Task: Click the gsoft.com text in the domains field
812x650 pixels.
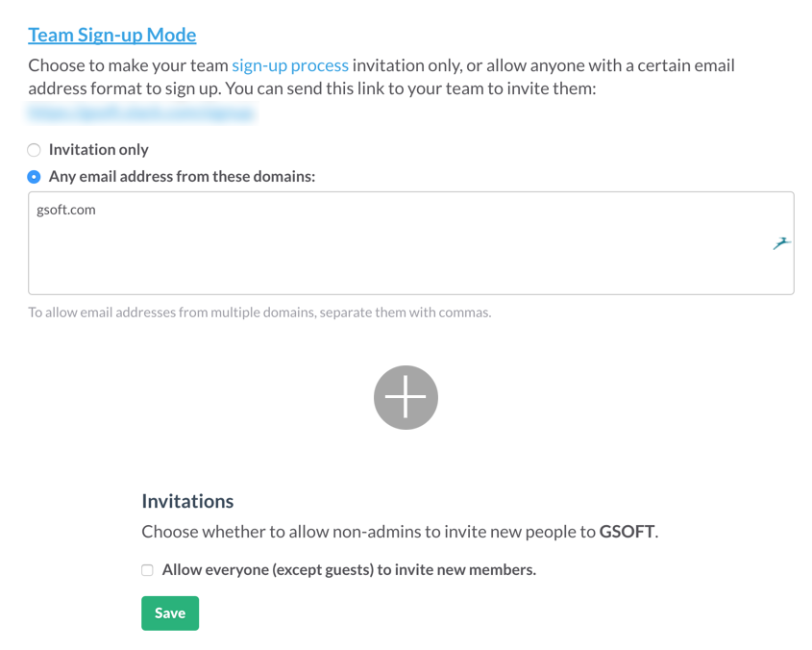Action: point(66,210)
